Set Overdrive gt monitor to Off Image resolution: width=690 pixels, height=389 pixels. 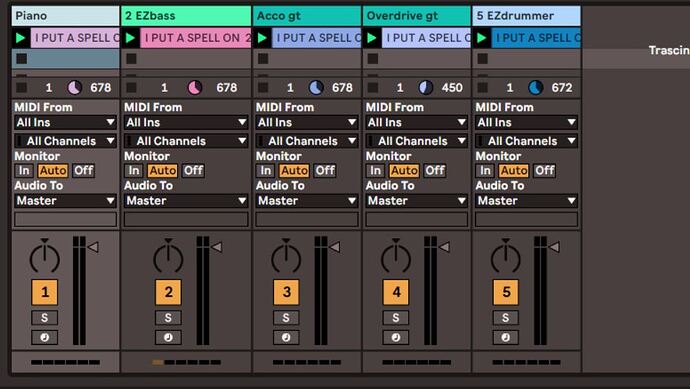click(x=435, y=170)
